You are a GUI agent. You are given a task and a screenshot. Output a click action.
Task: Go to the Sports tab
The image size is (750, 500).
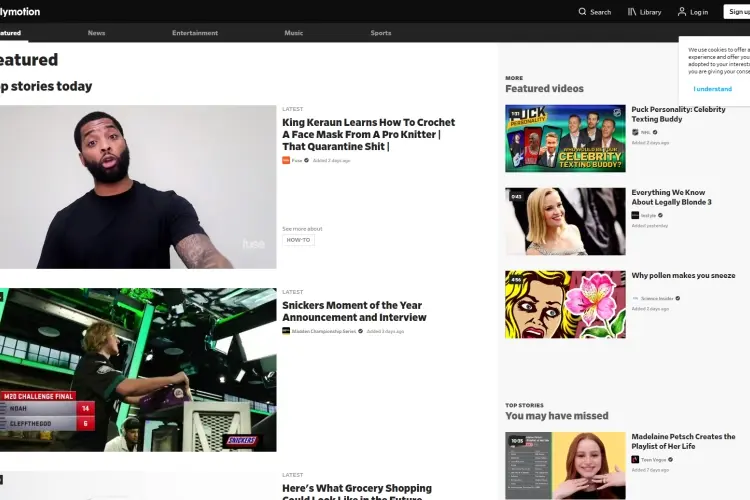[381, 33]
